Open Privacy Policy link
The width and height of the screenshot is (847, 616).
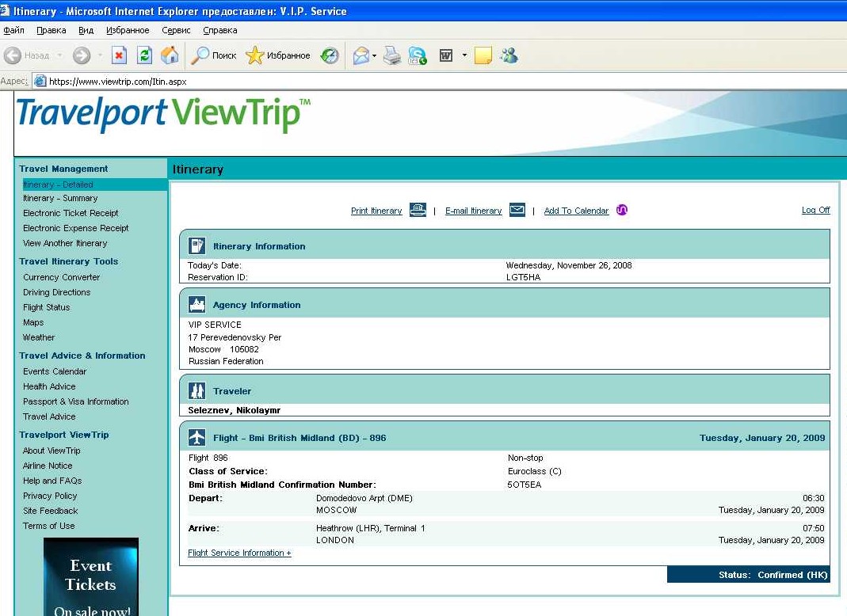(50, 496)
